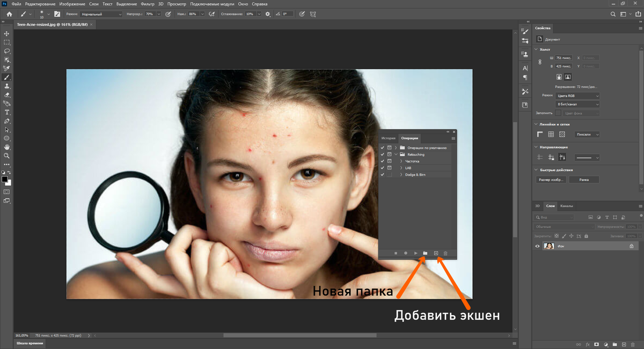This screenshot has width=644, height=349.
Task: Click the foreground color swatch
Action: (5, 179)
